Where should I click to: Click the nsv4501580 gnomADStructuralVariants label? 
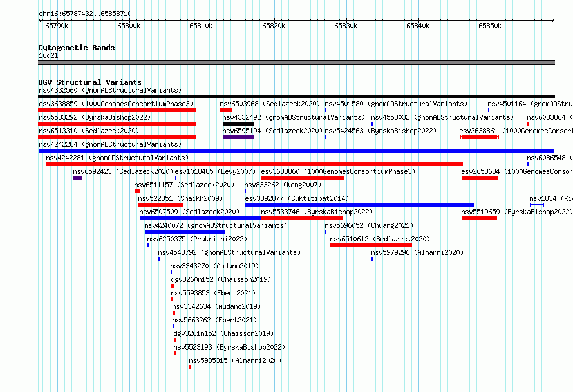(x=396, y=104)
